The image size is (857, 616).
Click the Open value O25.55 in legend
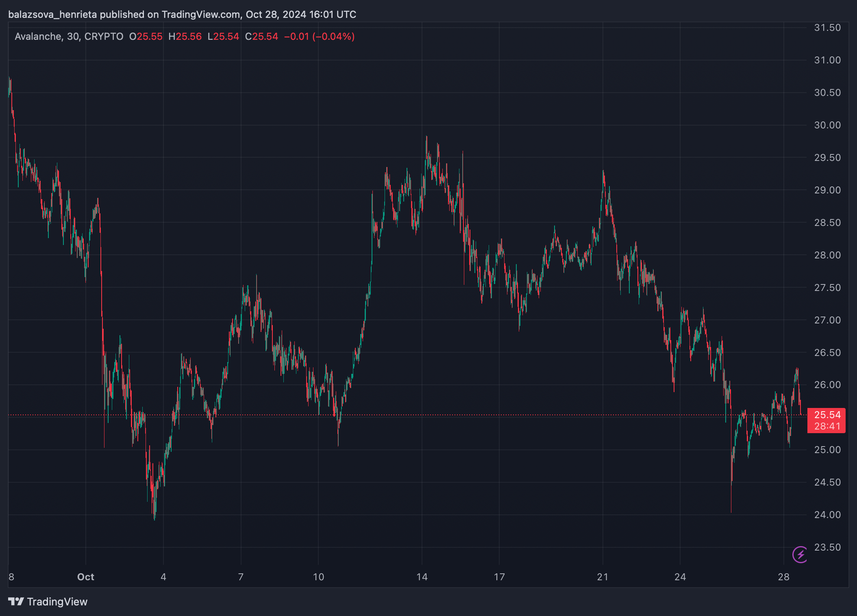pos(146,37)
